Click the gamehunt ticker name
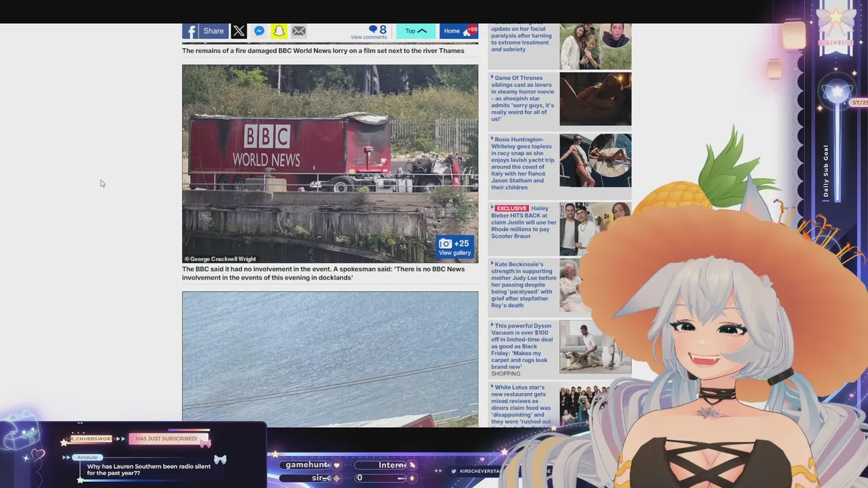 307,465
